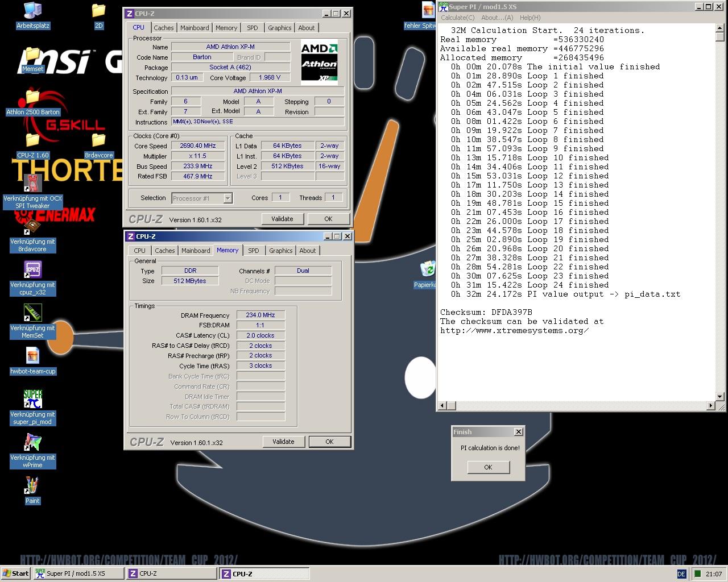This screenshot has height=582, width=728.
Task: Click Super PI vertical scrollbar down arrow
Action: coord(720,396)
